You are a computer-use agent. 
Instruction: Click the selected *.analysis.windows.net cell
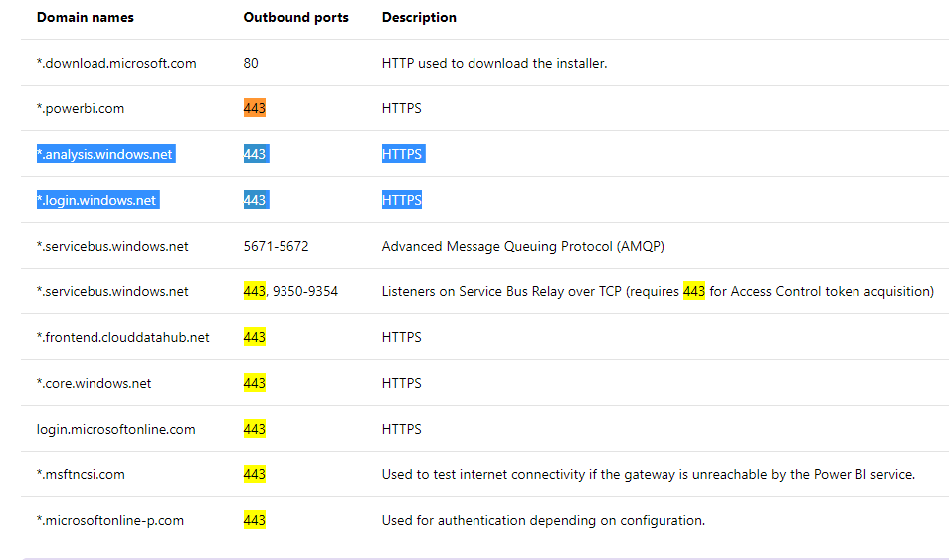(105, 154)
